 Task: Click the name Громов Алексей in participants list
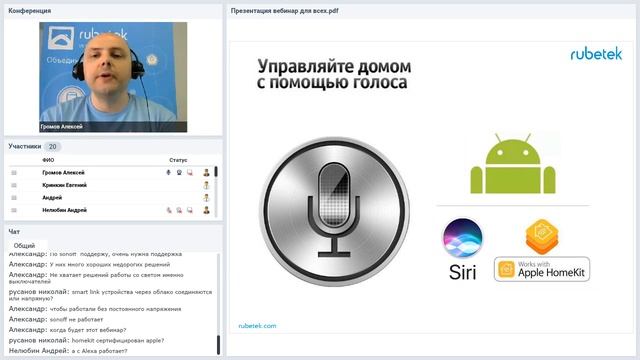63,173
